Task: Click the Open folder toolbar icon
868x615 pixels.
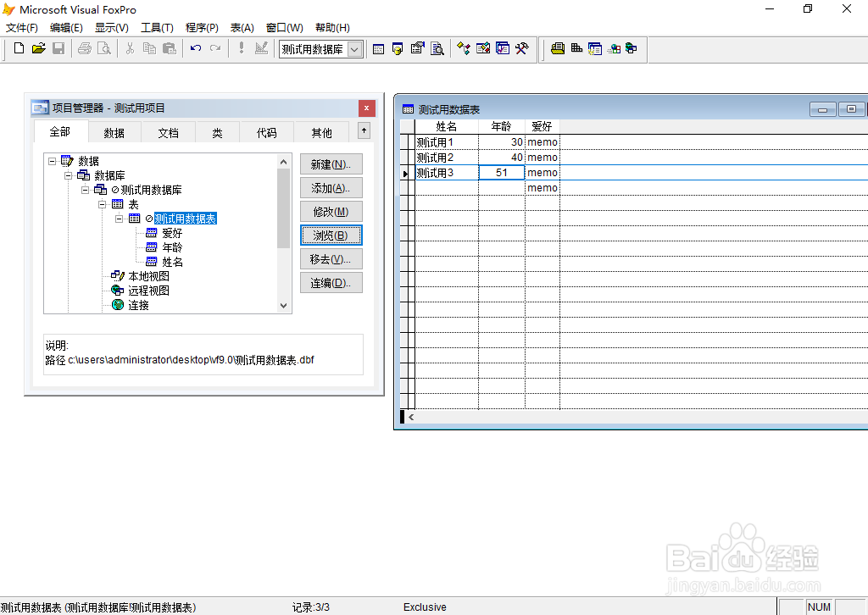Action: tap(38, 48)
